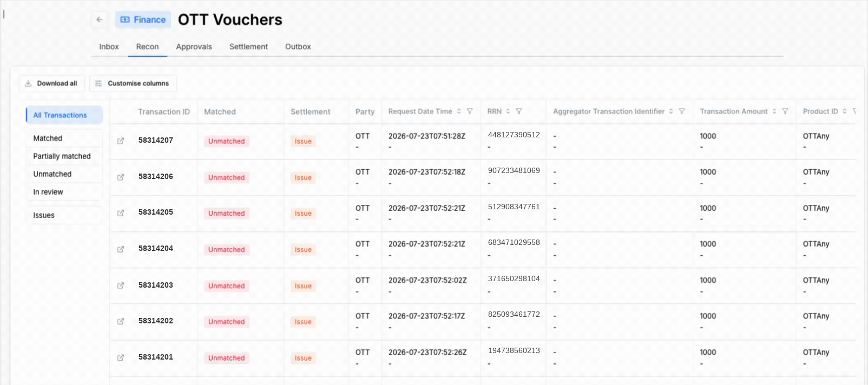Click Unmatched badge in row 58314203

point(226,286)
